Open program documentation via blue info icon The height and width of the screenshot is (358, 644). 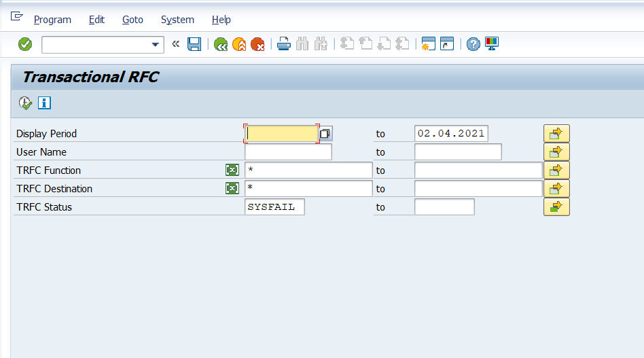pos(45,103)
